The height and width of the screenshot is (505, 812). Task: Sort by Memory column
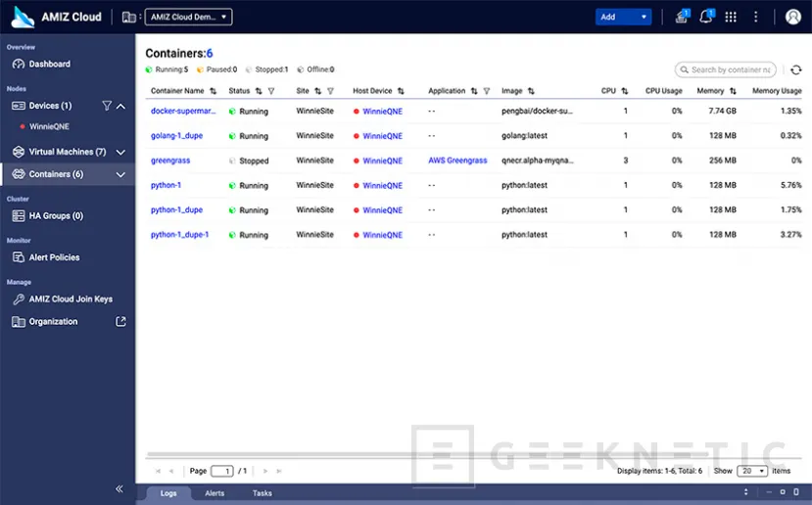(x=733, y=91)
